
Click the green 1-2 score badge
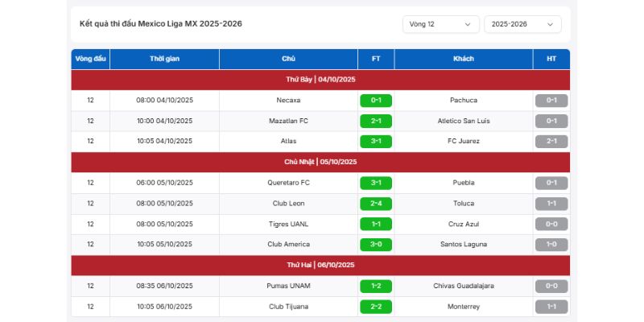[376, 286]
